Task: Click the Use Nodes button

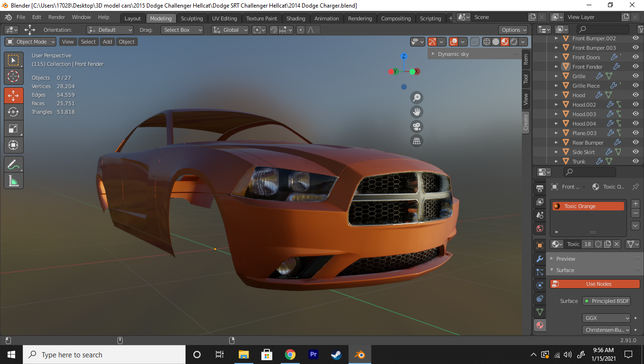Action: (595, 284)
